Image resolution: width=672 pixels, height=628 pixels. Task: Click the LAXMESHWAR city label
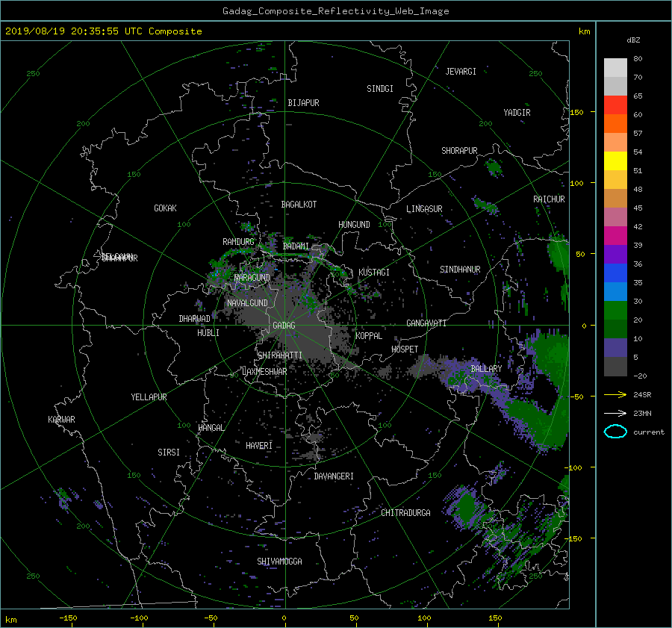(264, 372)
